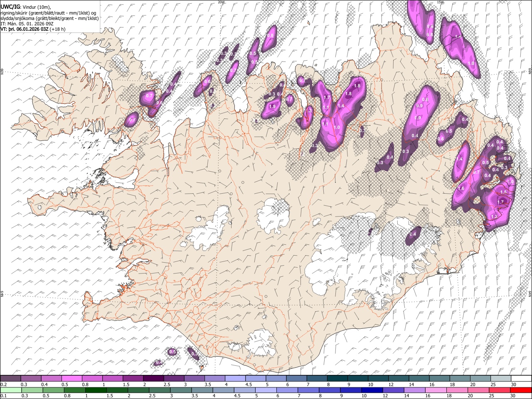Screen dimensions: 532x399
Task: Click the dark mauve 0.2–0.3 legend swatch
Action: (x=10, y=378)
